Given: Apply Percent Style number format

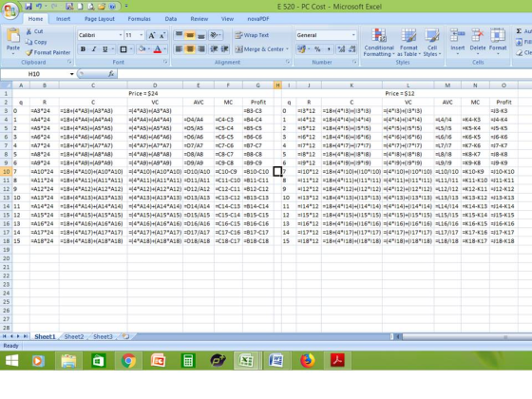Looking at the screenshot, I should click(317, 49).
